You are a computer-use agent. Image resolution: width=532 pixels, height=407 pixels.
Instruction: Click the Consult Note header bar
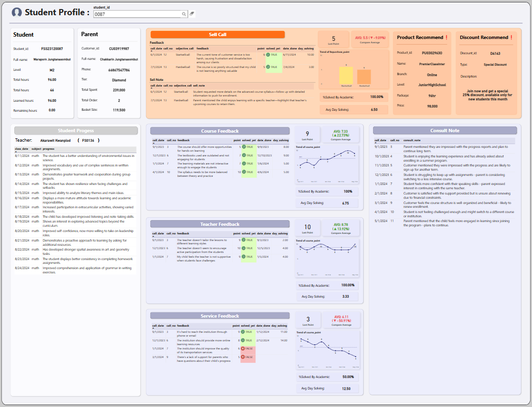pos(445,130)
